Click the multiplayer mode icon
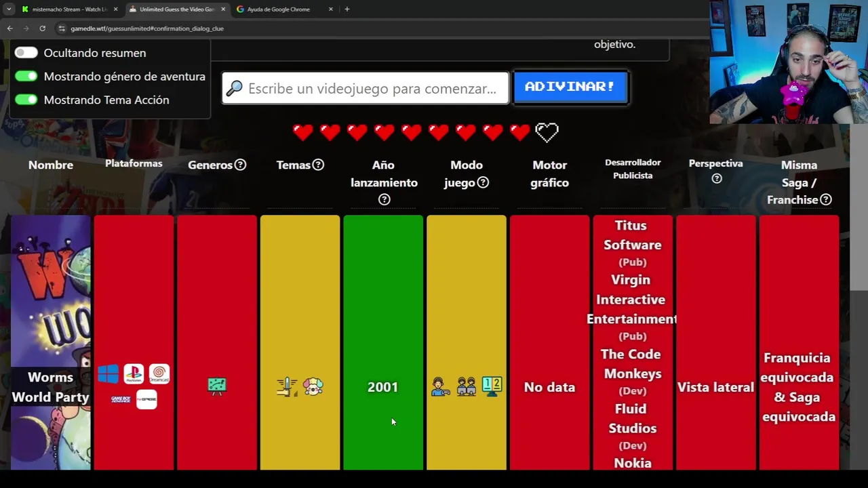Image resolution: width=868 pixels, height=488 pixels. coord(467,386)
